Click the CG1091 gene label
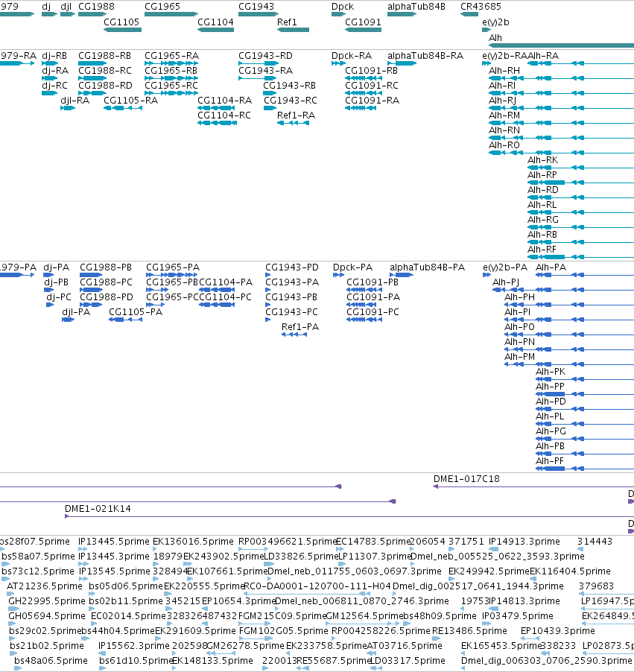Screen dimensions: 634x672 click(x=363, y=22)
